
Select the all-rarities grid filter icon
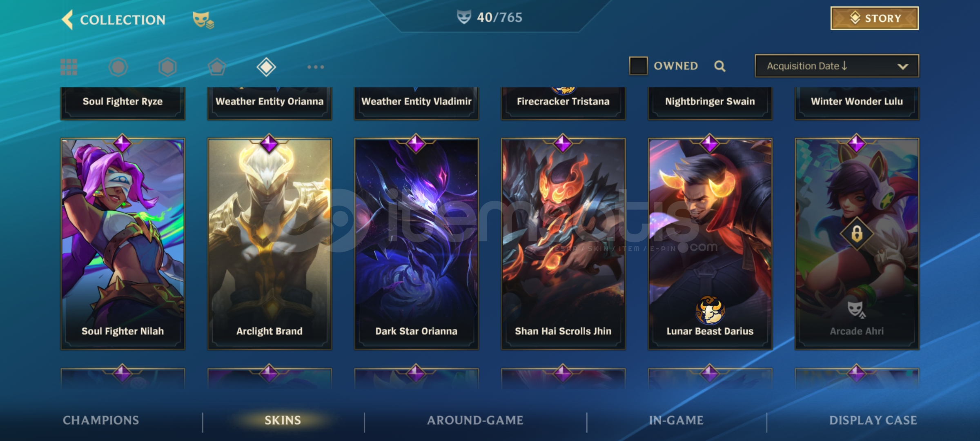pos(69,67)
